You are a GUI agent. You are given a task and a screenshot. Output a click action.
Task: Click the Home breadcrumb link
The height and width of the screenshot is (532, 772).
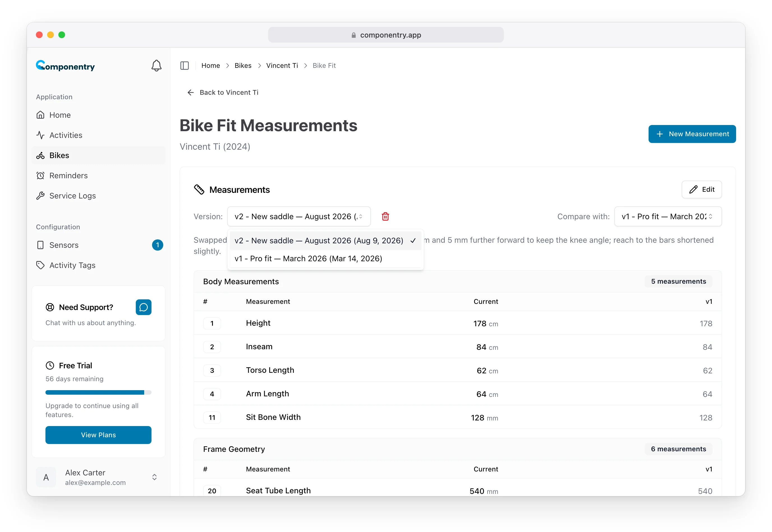click(210, 66)
